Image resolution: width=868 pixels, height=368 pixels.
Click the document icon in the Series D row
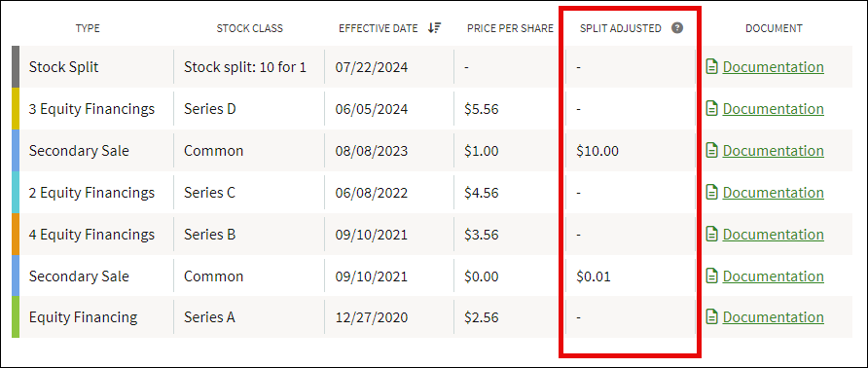[712, 109]
